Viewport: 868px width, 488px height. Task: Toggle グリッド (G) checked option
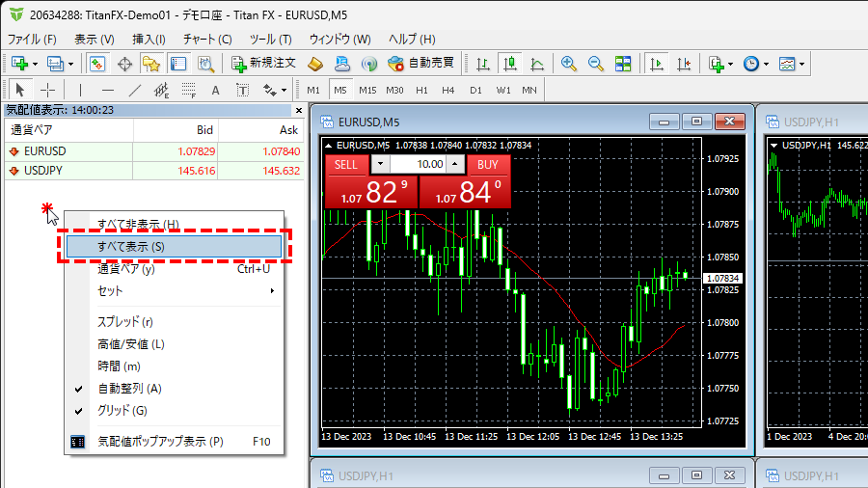175,411
